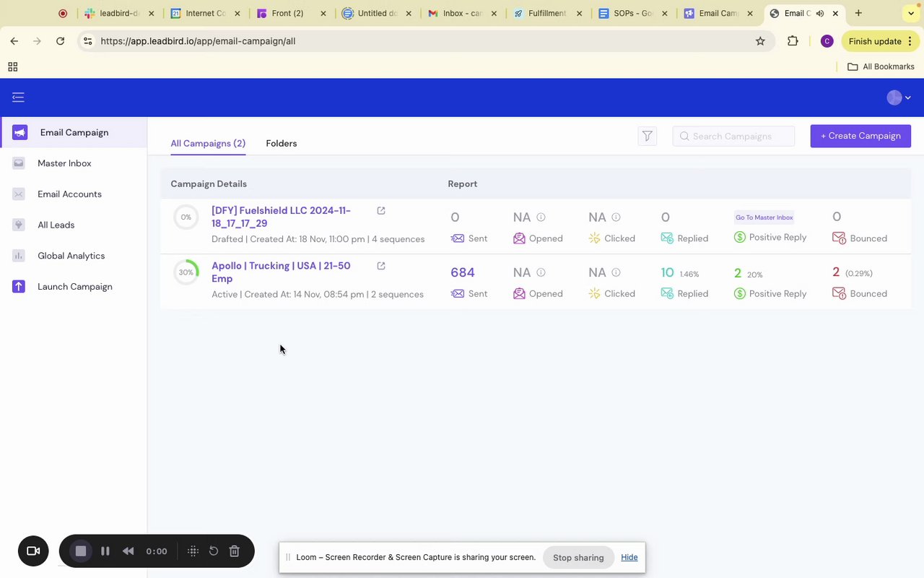Viewport: 924px width, 578px height.
Task: Switch to the All Campaigns (2) tab
Action: [x=208, y=143]
